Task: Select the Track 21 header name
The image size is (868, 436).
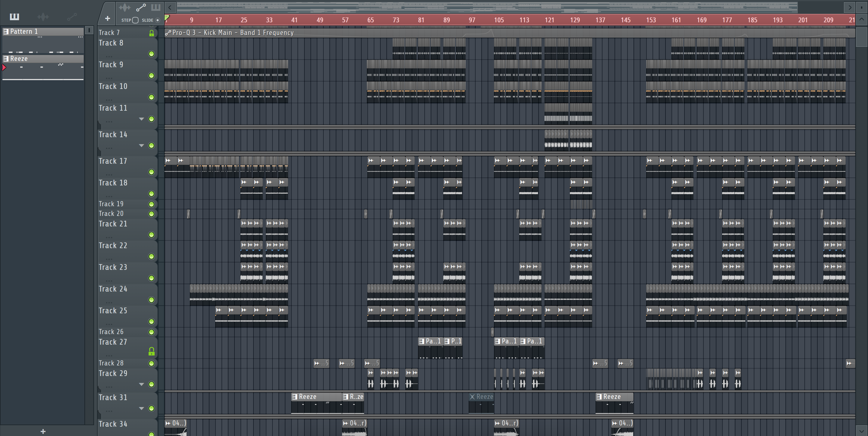Action: tap(113, 223)
